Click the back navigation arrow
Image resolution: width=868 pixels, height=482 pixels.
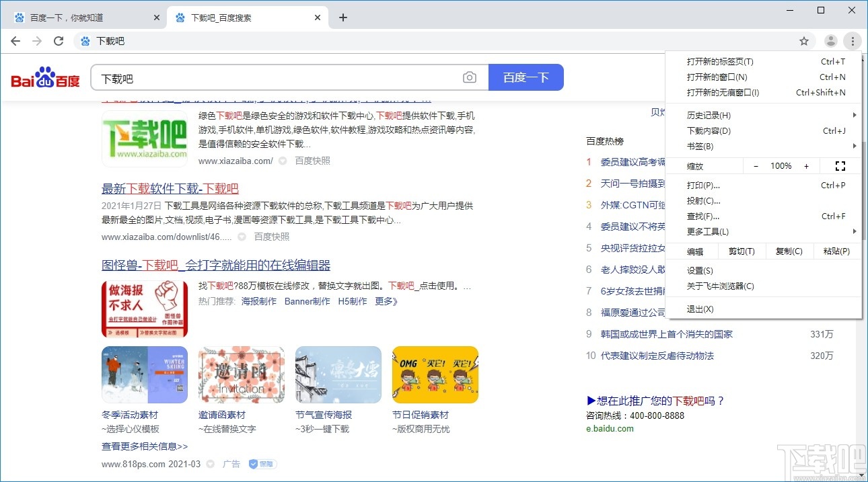pos(15,40)
